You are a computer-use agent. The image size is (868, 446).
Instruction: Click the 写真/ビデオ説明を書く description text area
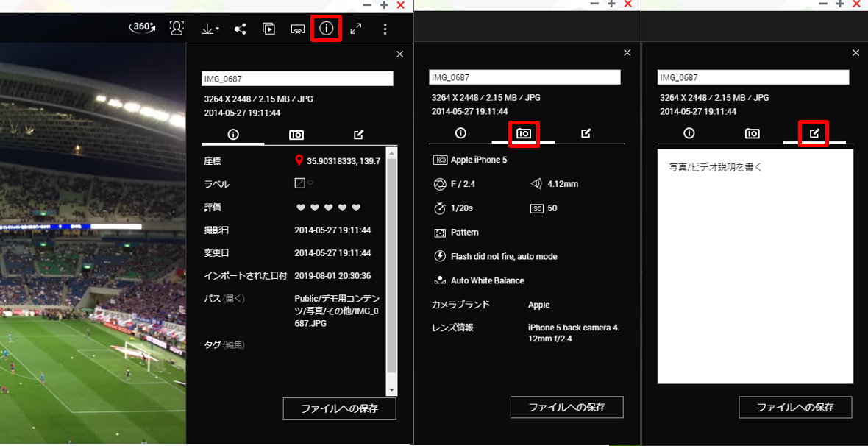pyautogui.click(x=755, y=265)
